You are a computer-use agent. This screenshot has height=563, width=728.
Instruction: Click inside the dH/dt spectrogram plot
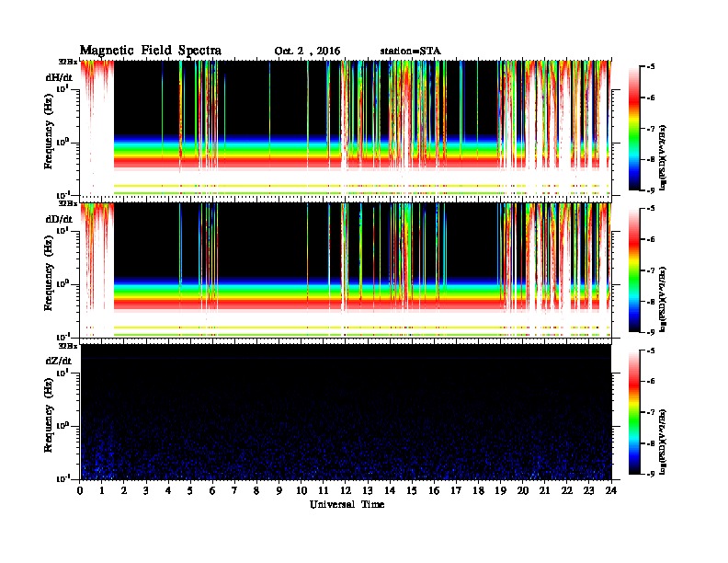[x=347, y=129]
